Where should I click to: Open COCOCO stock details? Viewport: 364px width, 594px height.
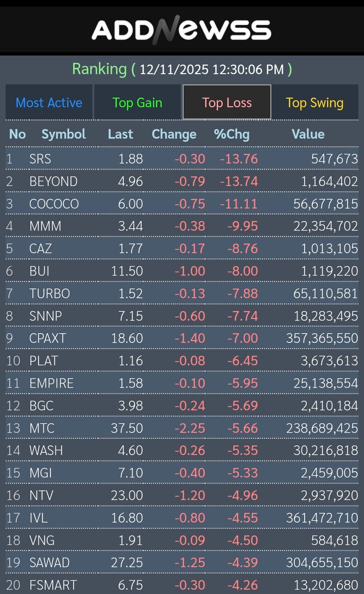tap(54, 204)
